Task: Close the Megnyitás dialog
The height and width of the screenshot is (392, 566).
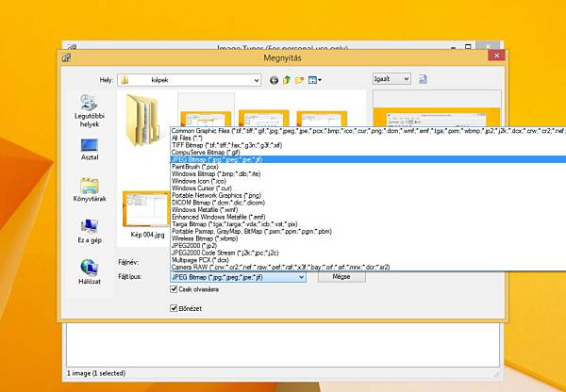Action: point(496,56)
